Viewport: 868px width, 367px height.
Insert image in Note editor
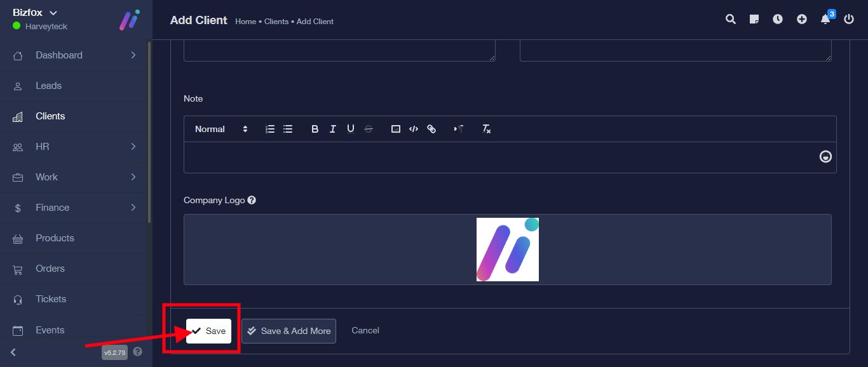coord(396,129)
